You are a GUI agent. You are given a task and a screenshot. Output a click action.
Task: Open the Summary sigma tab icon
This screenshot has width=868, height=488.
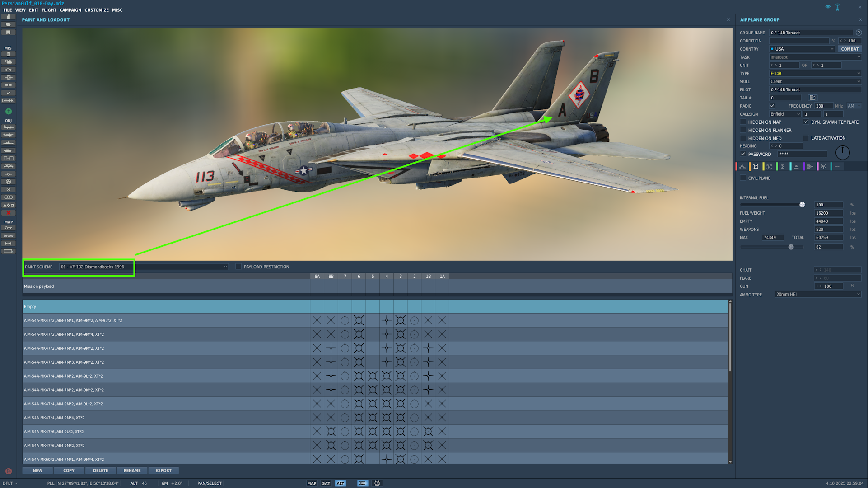click(x=783, y=167)
